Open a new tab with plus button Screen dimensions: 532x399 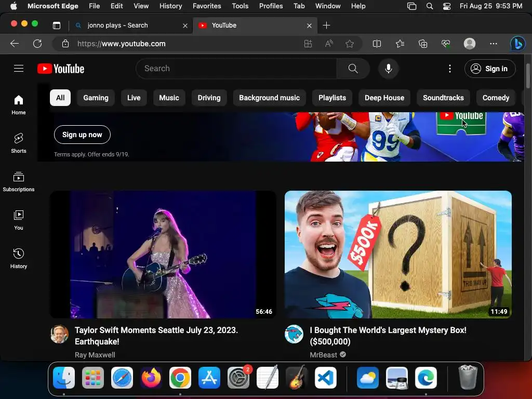click(x=326, y=25)
